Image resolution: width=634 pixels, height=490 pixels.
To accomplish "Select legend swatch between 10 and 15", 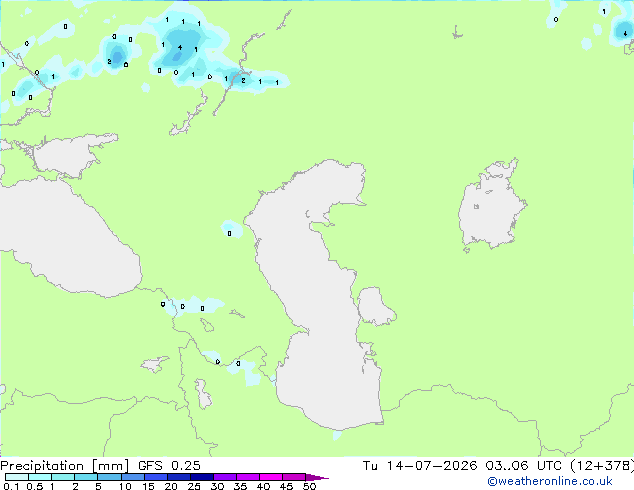I will [133, 477].
